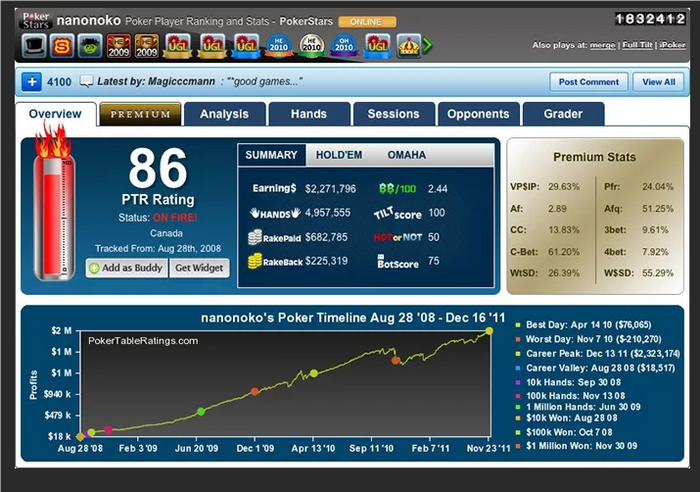Screen dimensions: 700x492
Task: Click the BB/100 label
Action: point(397,189)
